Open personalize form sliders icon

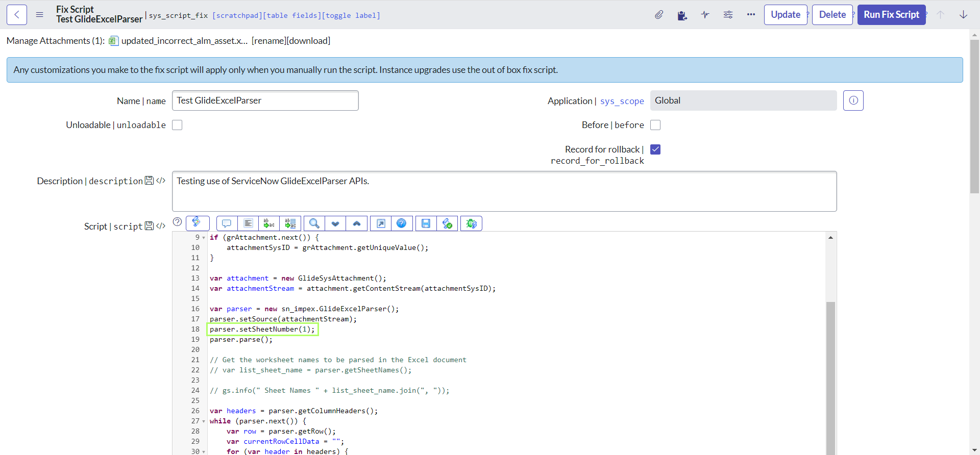point(728,15)
